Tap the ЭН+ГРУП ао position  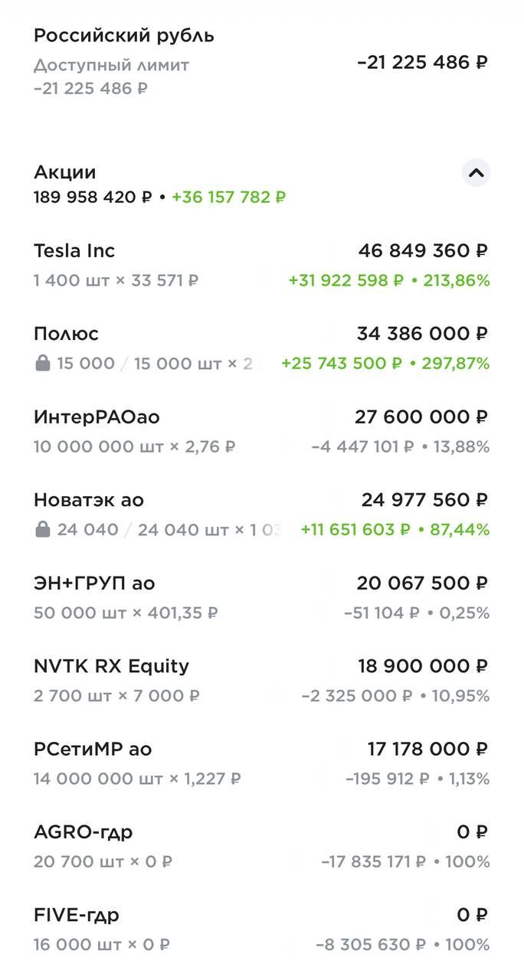pyautogui.click(x=93, y=583)
